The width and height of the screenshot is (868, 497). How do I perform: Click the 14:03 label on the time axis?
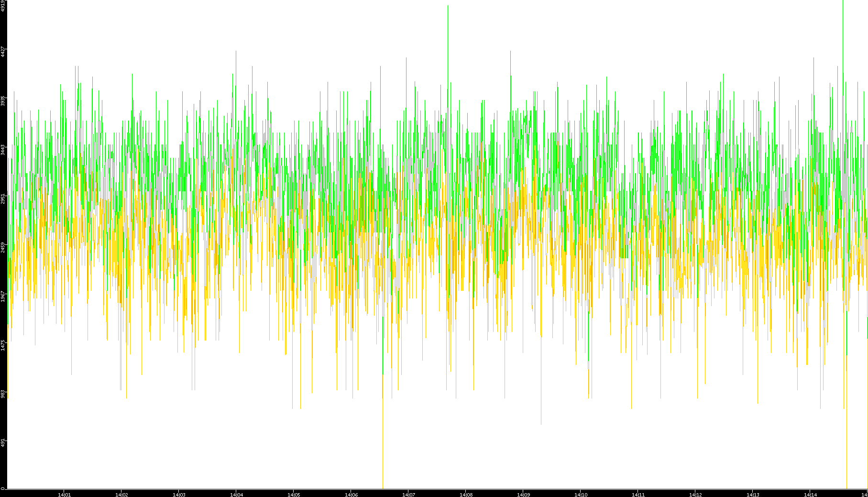[x=179, y=495]
